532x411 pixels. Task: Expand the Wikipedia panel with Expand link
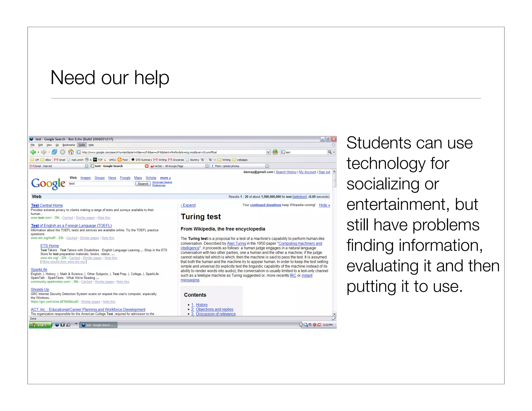(188, 205)
